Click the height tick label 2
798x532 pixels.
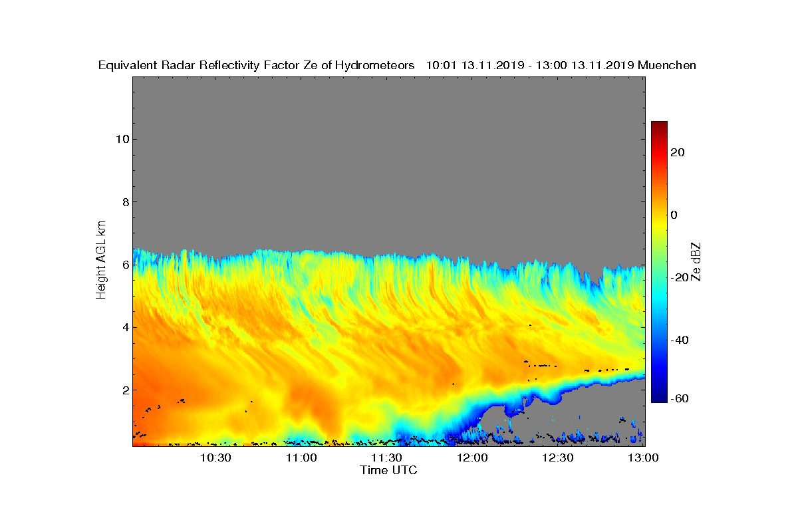pyautogui.click(x=124, y=390)
